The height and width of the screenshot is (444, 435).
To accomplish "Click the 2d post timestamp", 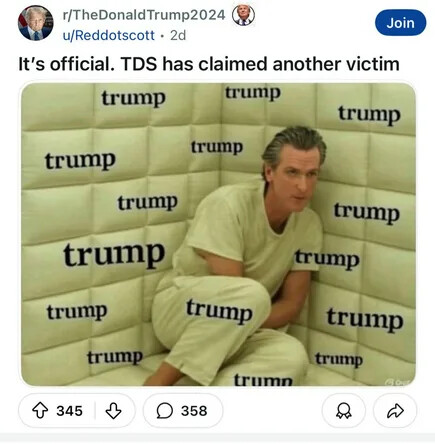I will point(178,35).
